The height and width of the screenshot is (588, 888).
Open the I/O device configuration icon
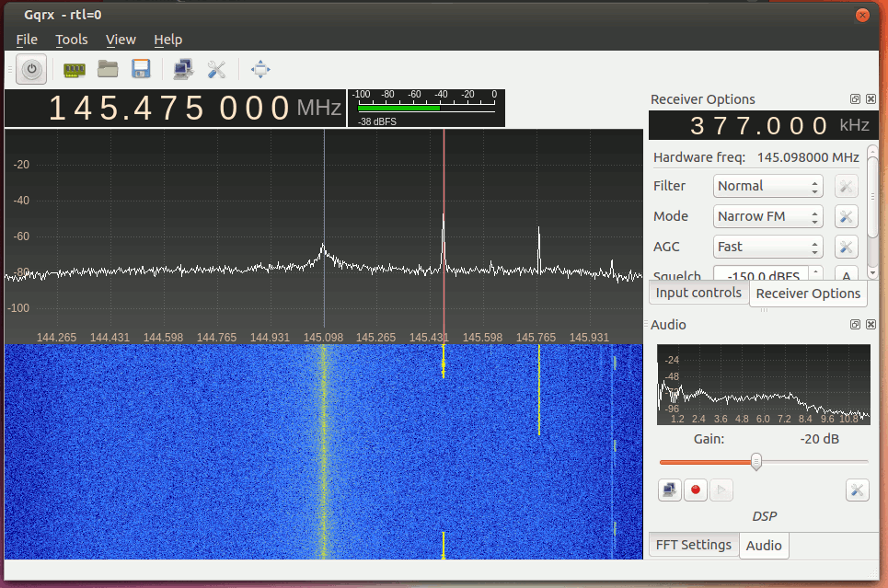(x=75, y=70)
